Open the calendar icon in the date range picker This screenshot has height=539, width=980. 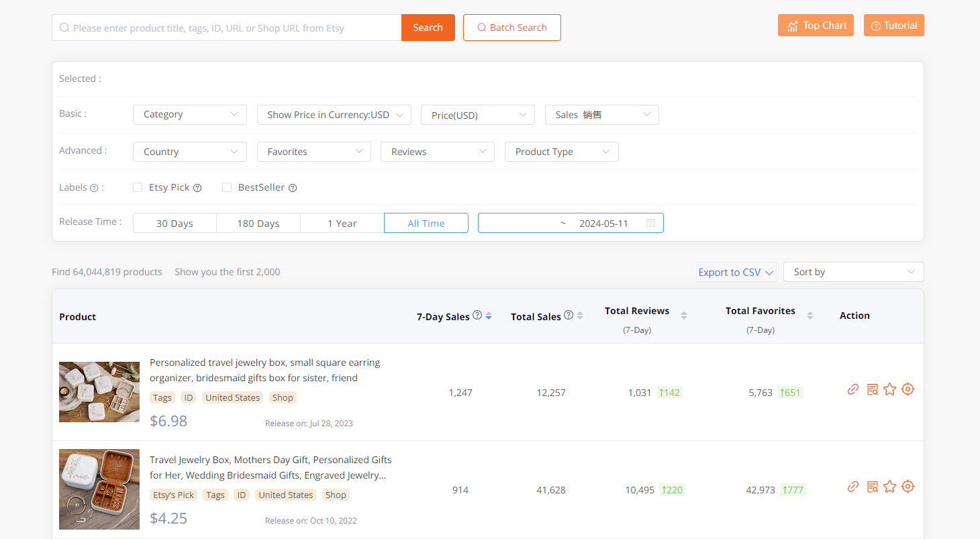pyautogui.click(x=650, y=222)
